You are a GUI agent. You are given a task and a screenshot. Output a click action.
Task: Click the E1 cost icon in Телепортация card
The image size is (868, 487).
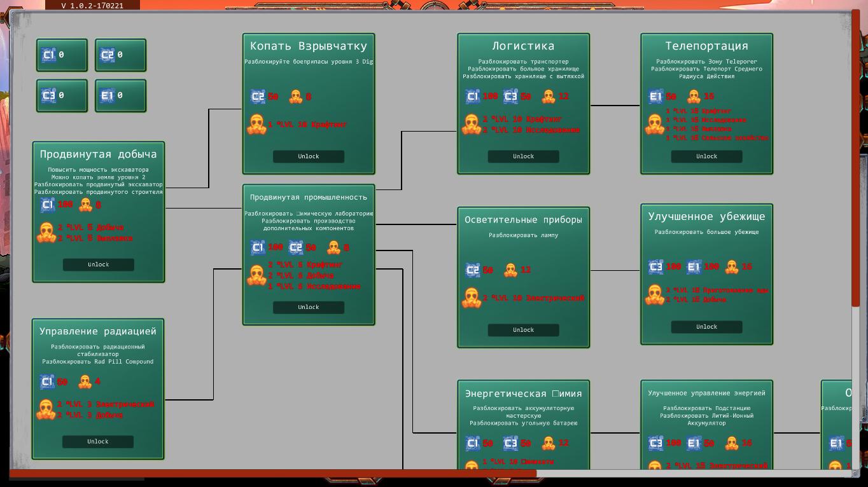pyautogui.click(x=655, y=97)
